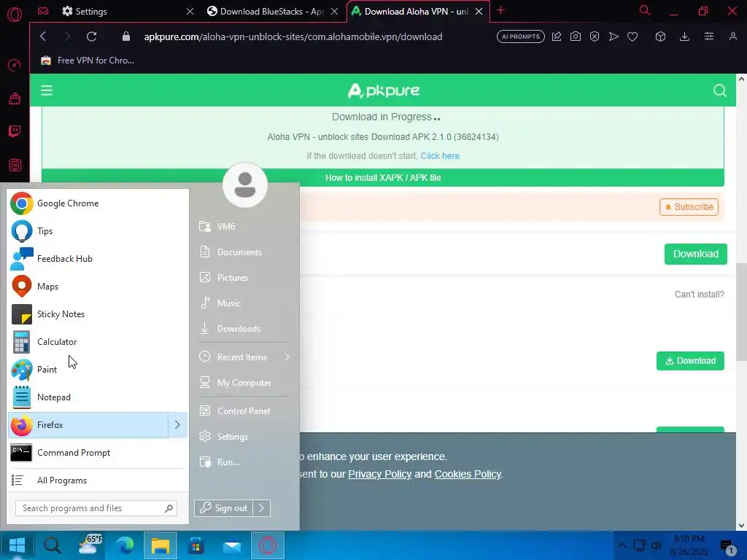
Task: Open AI Prompts button in address bar
Action: point(520,36)
